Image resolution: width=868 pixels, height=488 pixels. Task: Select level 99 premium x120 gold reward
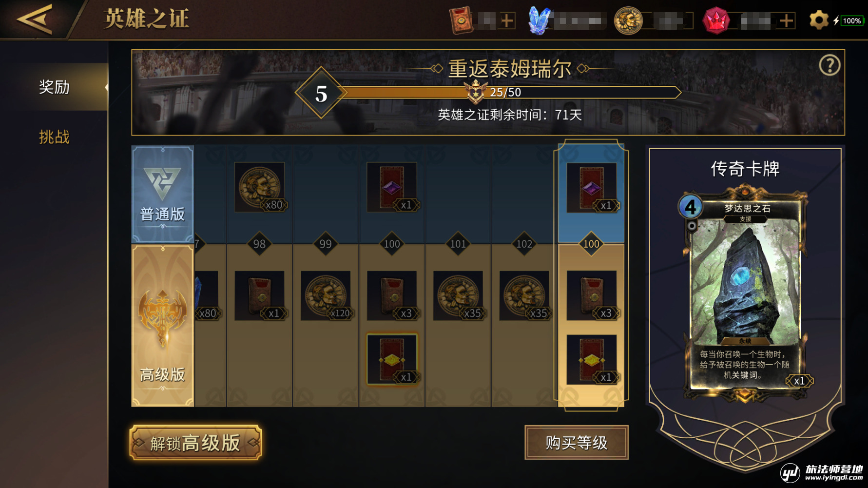click(326, 295)
